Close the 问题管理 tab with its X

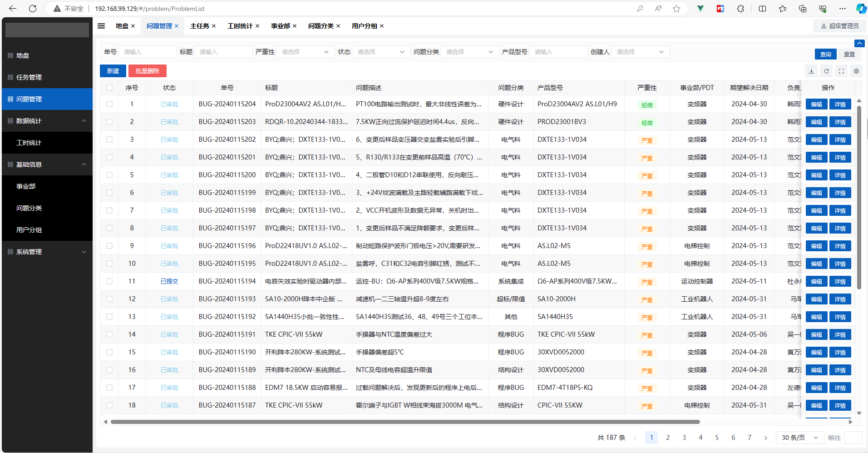(177, 26)
